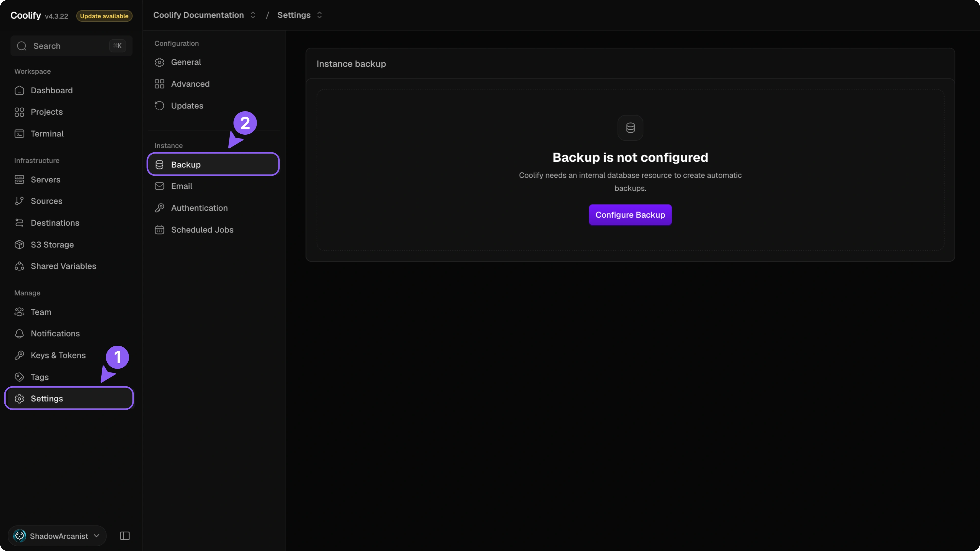Open the Scheduled Jobs label
This screenshot has height=551, width=980.
pos(202,230)
